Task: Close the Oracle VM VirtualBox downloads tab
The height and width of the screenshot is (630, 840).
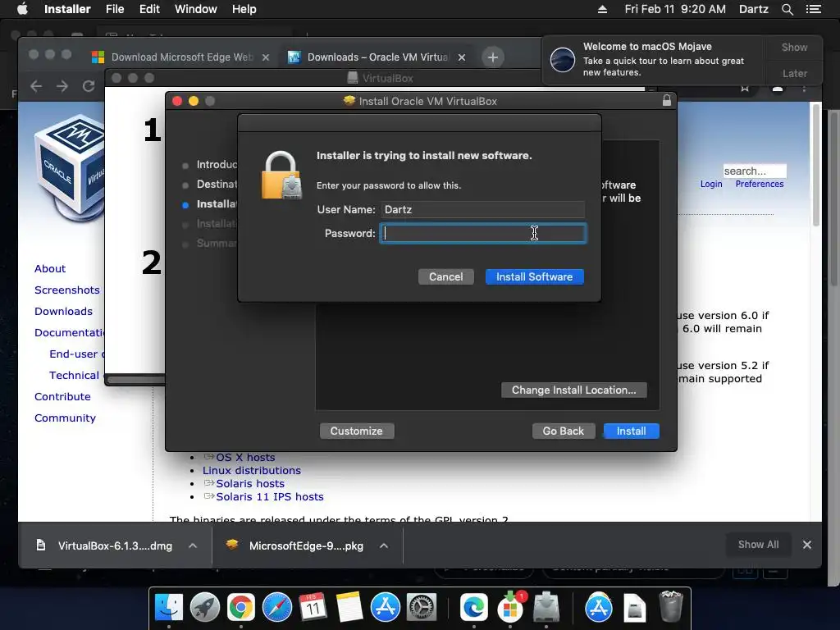Action: click(461, 57)
